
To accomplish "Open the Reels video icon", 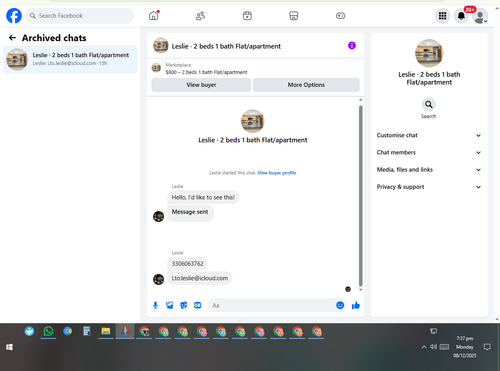I will 247,16.
